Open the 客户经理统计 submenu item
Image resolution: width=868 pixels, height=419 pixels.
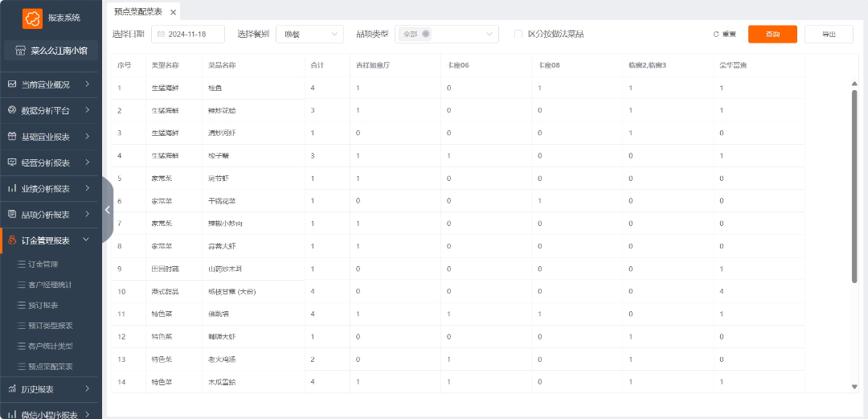[51, 285]
